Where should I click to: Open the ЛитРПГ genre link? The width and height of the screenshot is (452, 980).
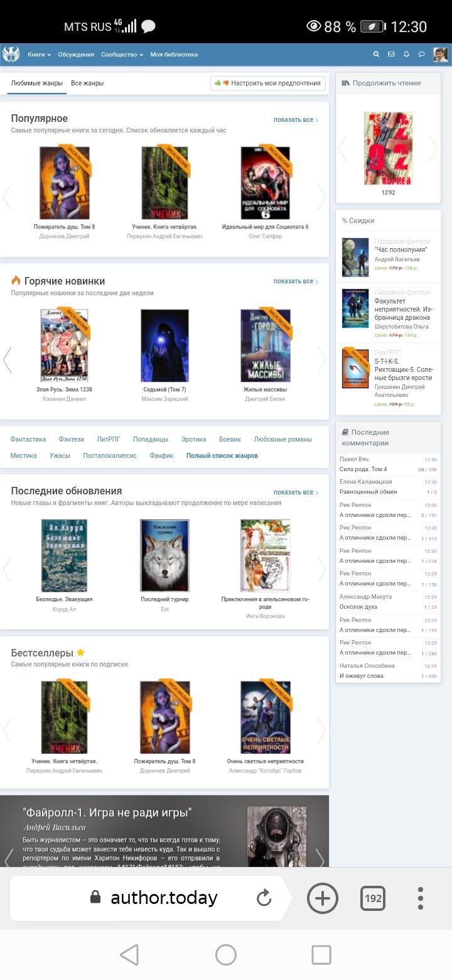(109, 439)
